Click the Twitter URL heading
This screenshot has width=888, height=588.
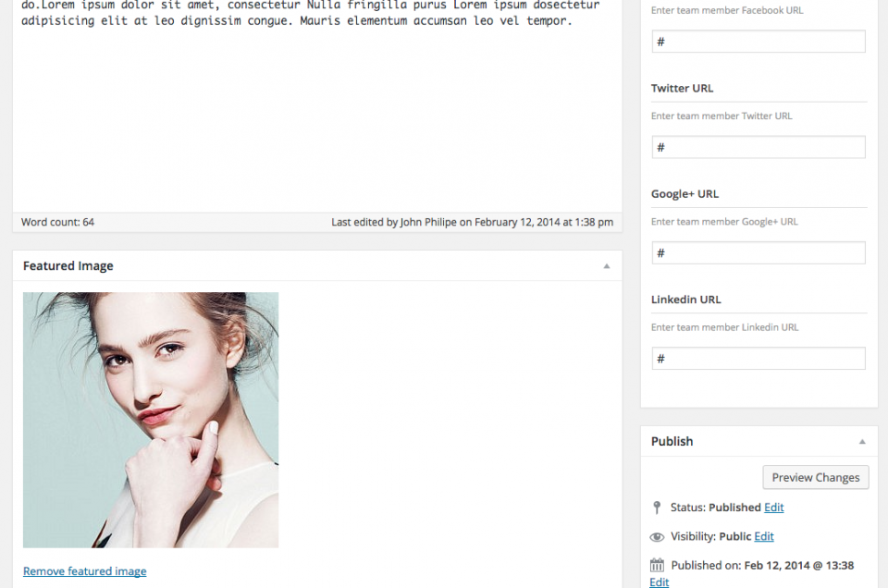click(682, 88)
